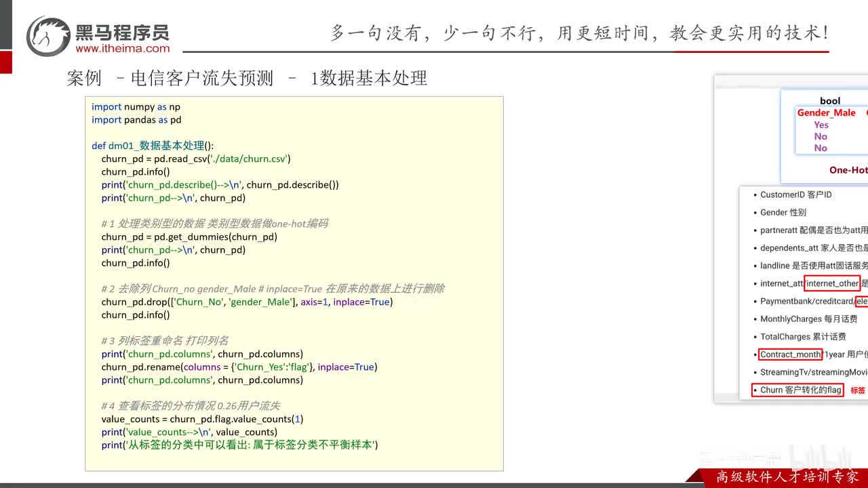Image resolution: width=868 pixels, height=488 pixels.
Task: Select the final print line 从标签的分类中可以看出
Action: (x=239, y=445)
